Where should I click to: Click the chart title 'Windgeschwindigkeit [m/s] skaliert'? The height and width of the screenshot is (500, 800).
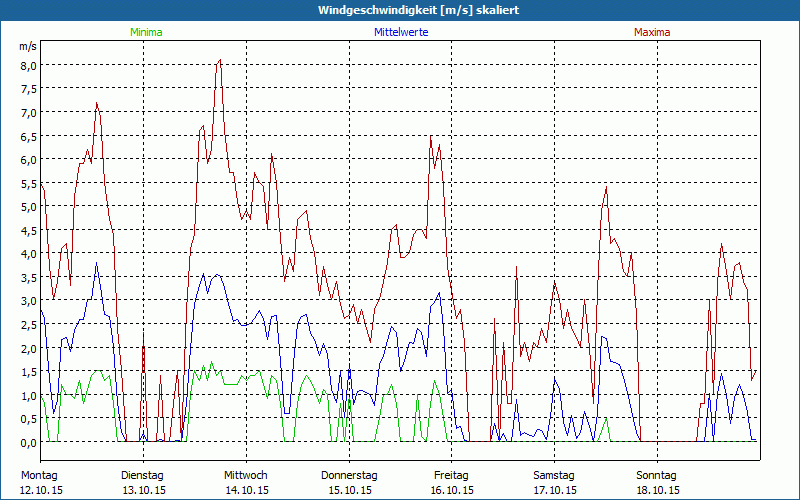(418, 10)
